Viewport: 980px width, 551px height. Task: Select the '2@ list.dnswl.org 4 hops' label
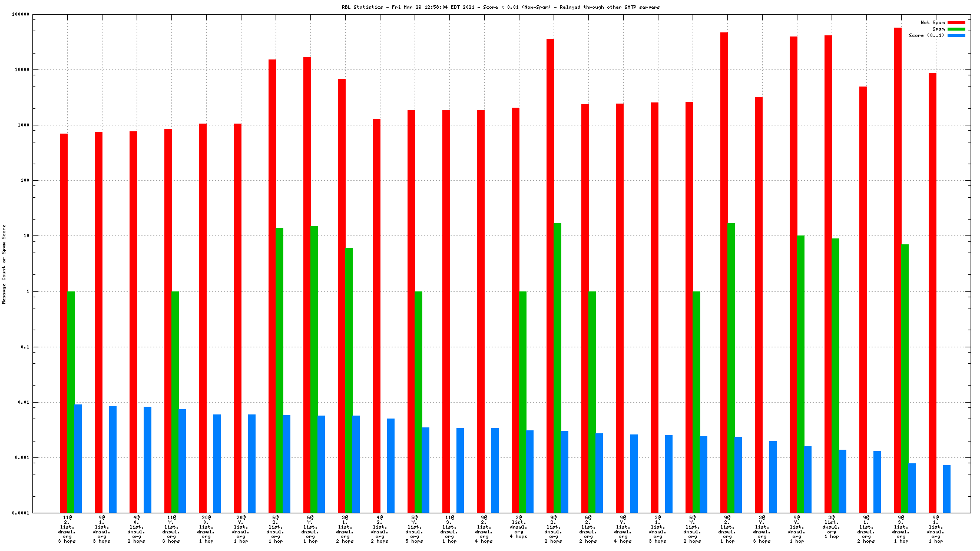tap(519, 527)
